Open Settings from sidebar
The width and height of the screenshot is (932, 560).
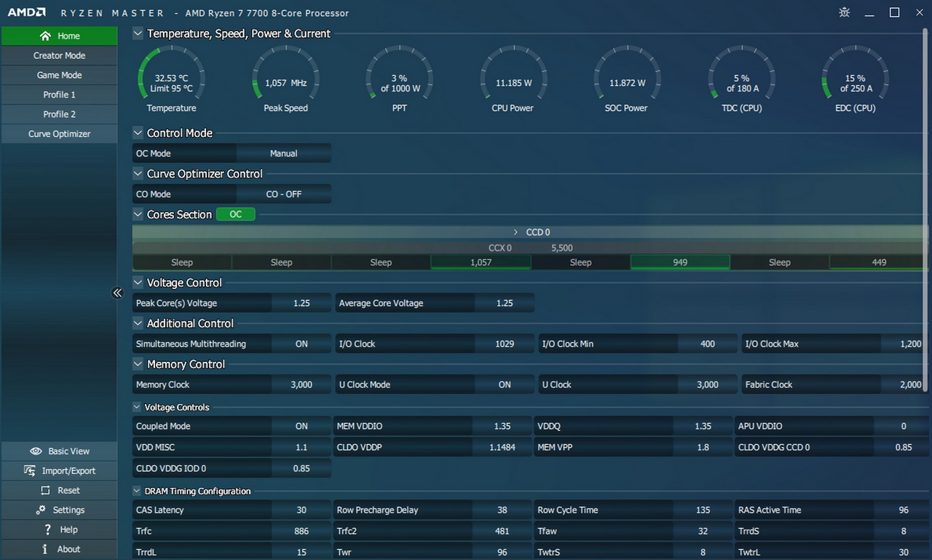coord(59,510)
